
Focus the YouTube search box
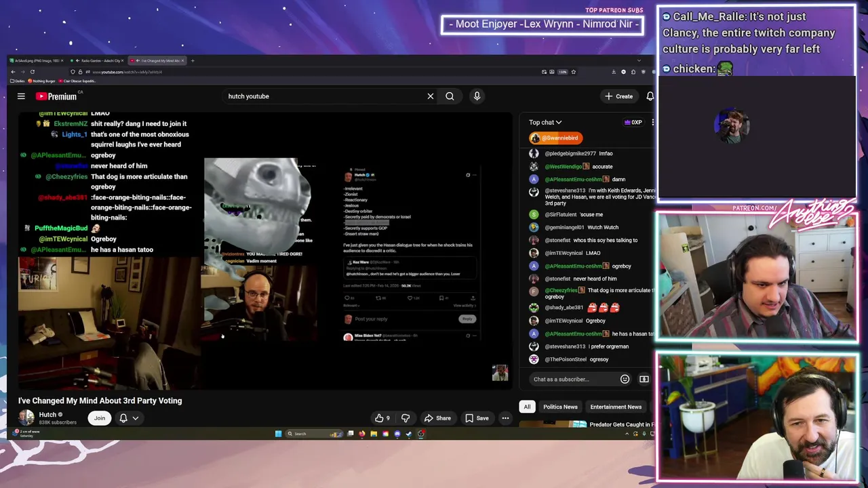[x=324, y=96]
